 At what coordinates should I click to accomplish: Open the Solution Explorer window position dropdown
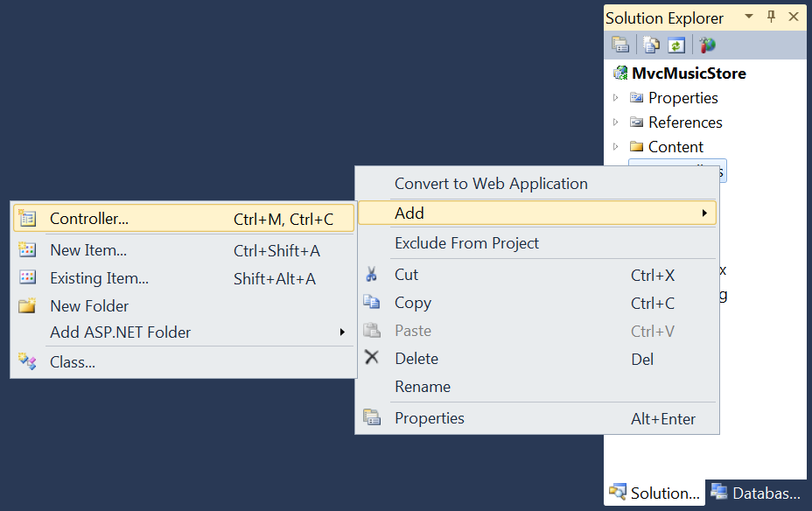pyautogui.click(x=749, y=17)
